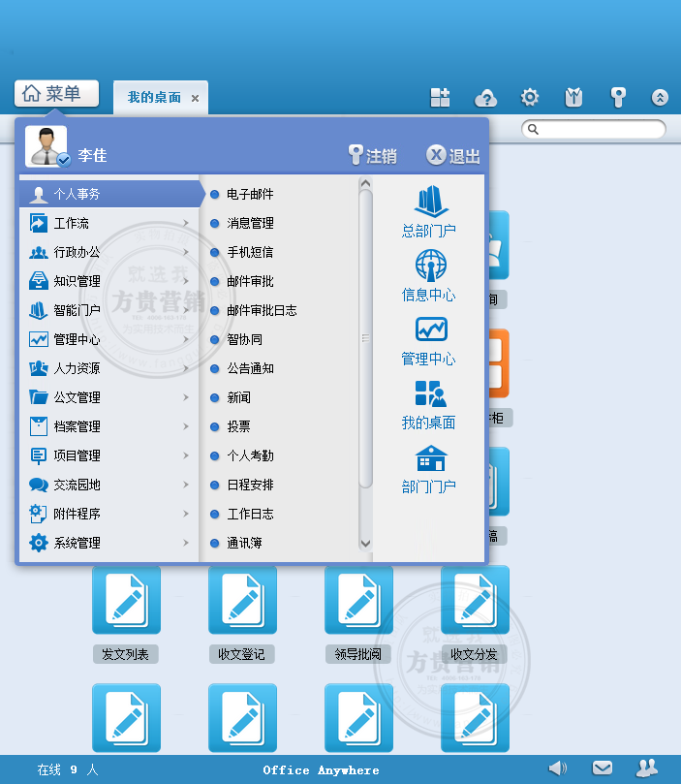
Task: Click the search magnifier icon
Action: coord(533,130)
